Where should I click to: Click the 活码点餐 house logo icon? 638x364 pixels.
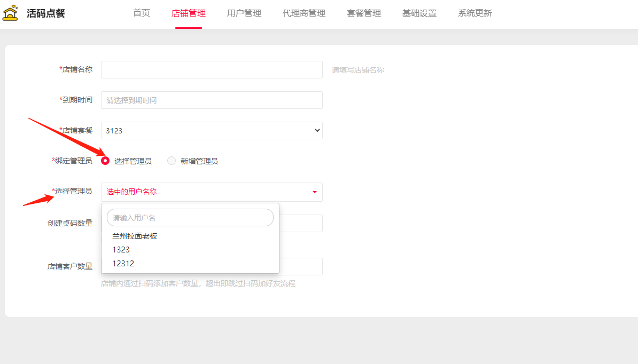[x=10, y=13]
